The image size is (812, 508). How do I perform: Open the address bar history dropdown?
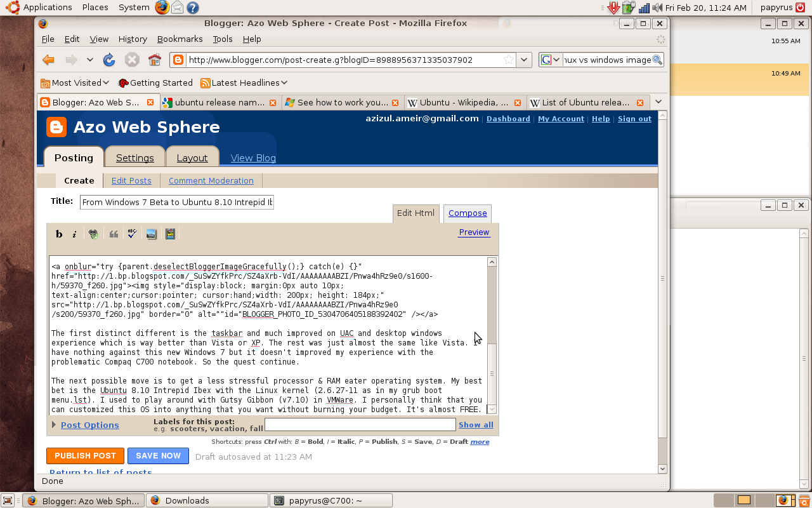pos(524,60)
